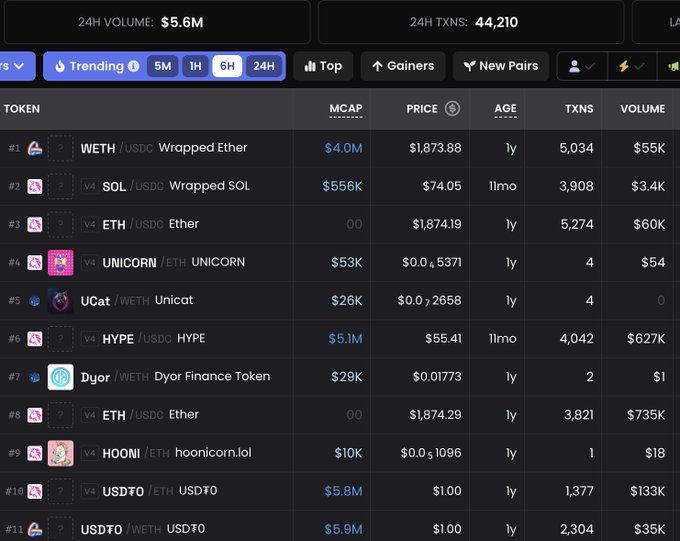
Task: Click the blue DEX icon on UCat row
Action: point(35,301)
